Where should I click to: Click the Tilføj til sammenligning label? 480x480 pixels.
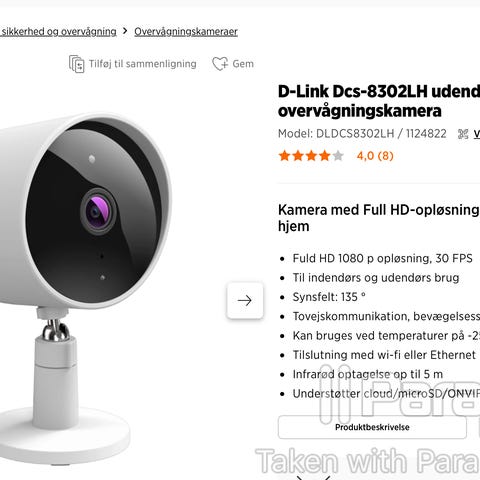pos(143,64)
